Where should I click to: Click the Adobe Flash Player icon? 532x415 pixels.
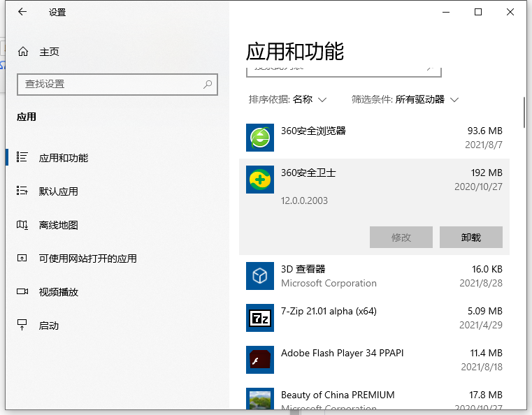click(x=260, y=360)
